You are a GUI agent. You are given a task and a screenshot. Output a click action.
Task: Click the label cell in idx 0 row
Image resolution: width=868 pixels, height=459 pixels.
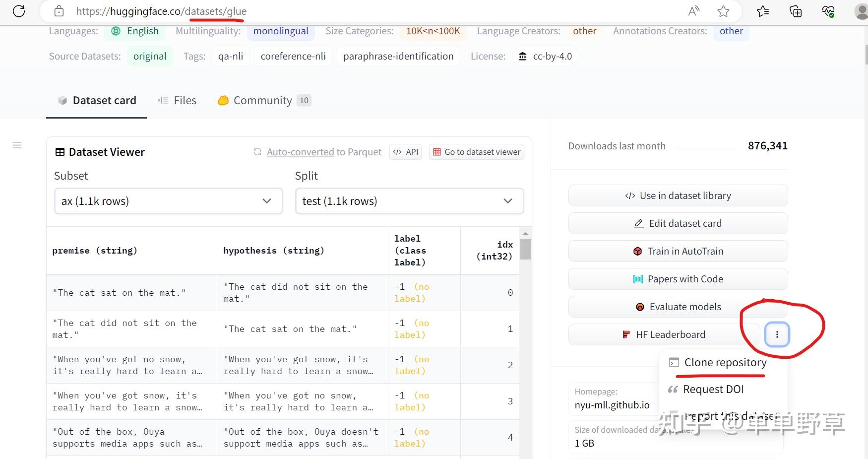click(x=424, y=293)
